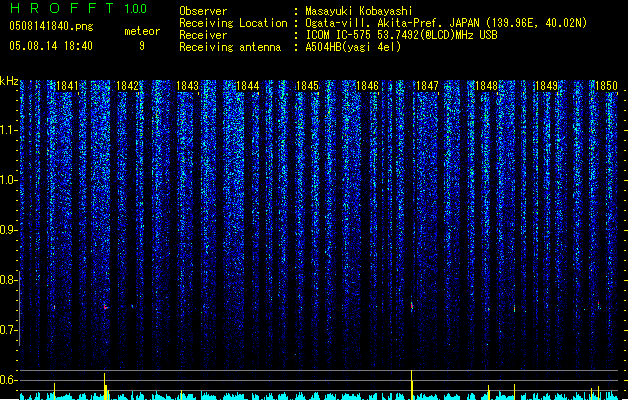Click the meteor echo just after the 1847 marker
Viewport: 629px width, 400px height.
pos(412,306)
